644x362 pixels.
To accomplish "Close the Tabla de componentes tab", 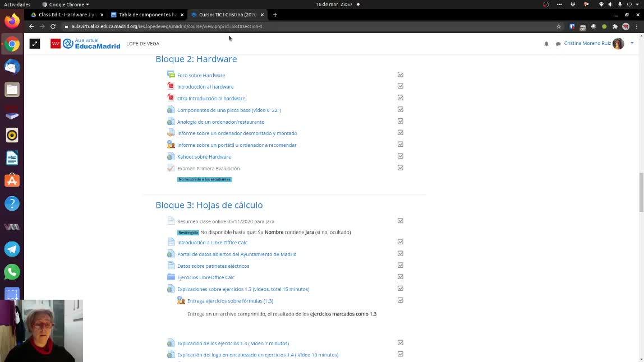I will coord(182,15).
